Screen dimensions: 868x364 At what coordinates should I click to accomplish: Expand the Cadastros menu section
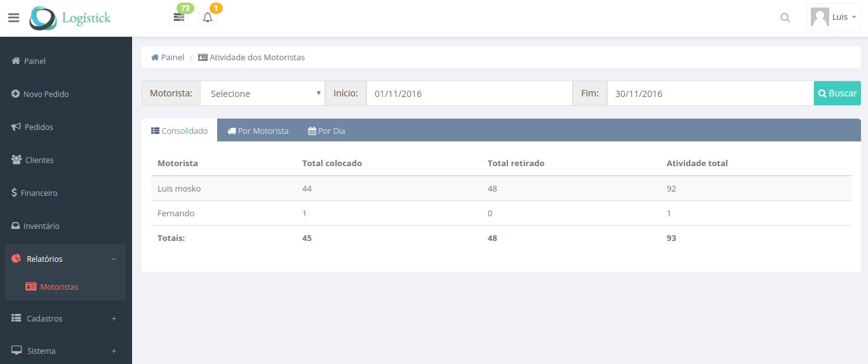66,318
